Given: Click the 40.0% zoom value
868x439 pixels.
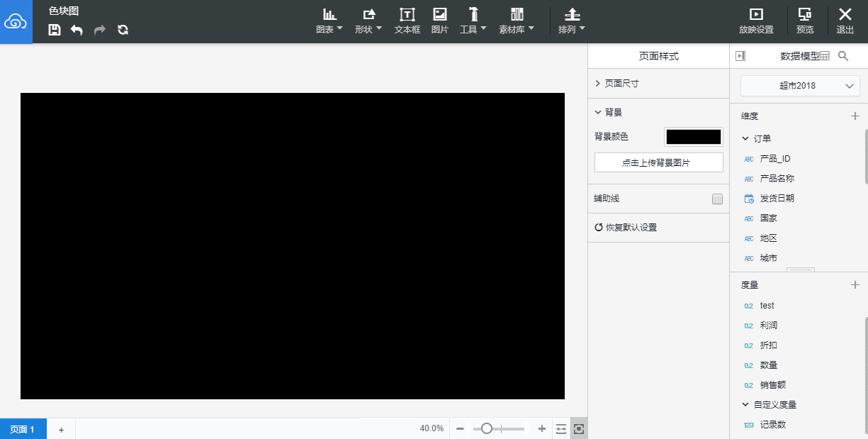Looking at the screenshot, I should (432, 428).
